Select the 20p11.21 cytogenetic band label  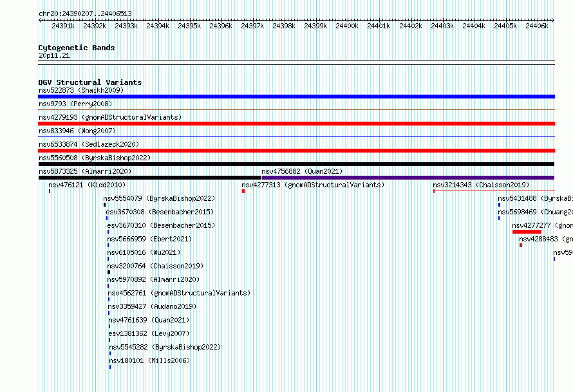click(54, 55)
